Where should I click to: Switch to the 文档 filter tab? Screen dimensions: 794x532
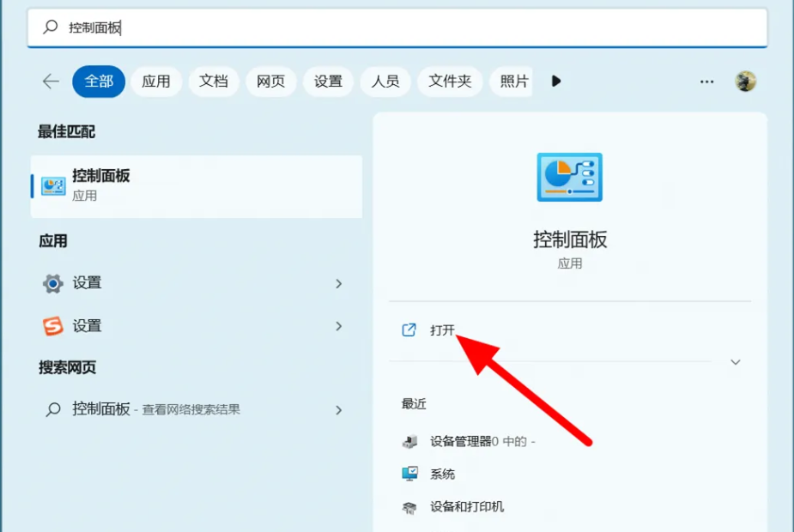[214, 82]
